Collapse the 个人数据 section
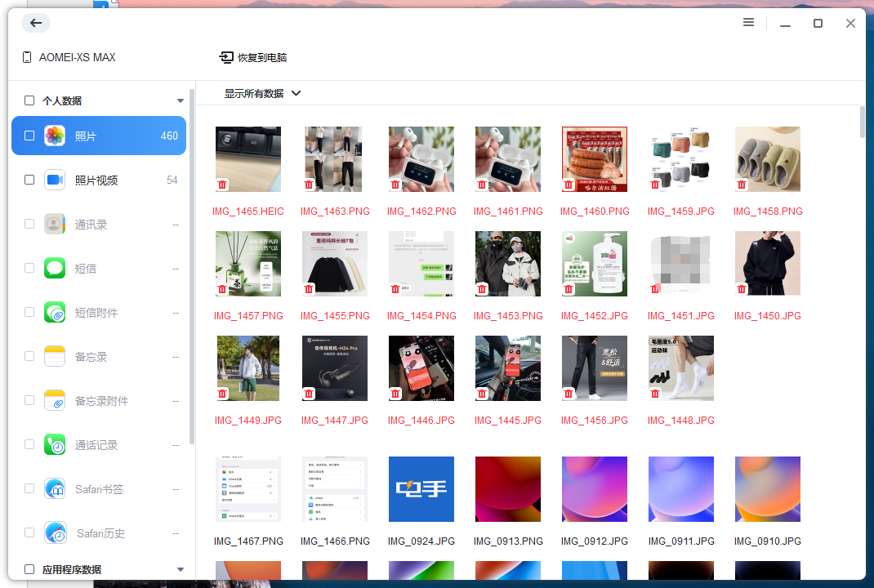Viewport: 874px width, 588px height. pyautogui.click(x=180, y=100)
